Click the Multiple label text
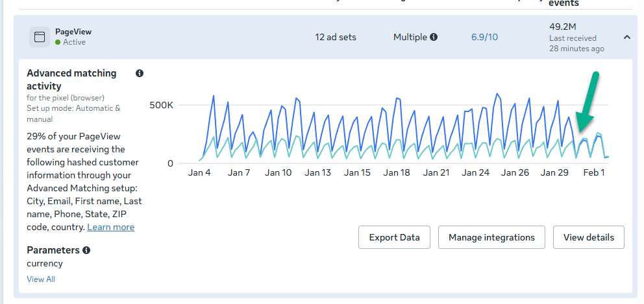This screenshot has width=644, height=304. point(410,37)
